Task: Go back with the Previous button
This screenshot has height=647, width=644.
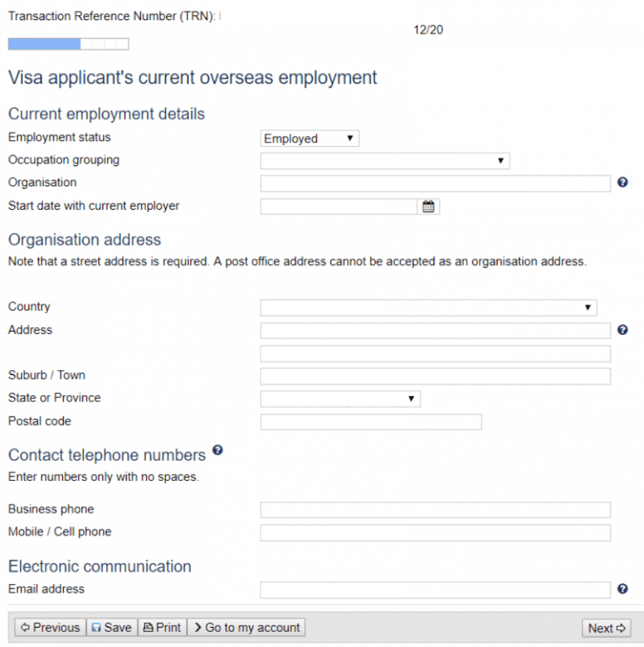Action: pyautogui.click(x=50, y=628)
